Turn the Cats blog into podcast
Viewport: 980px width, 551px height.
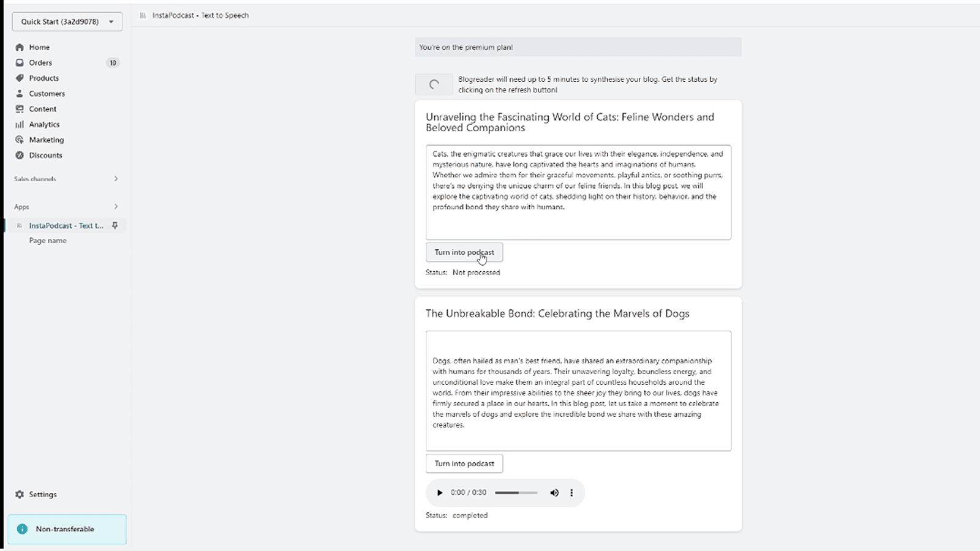[464, 252]
